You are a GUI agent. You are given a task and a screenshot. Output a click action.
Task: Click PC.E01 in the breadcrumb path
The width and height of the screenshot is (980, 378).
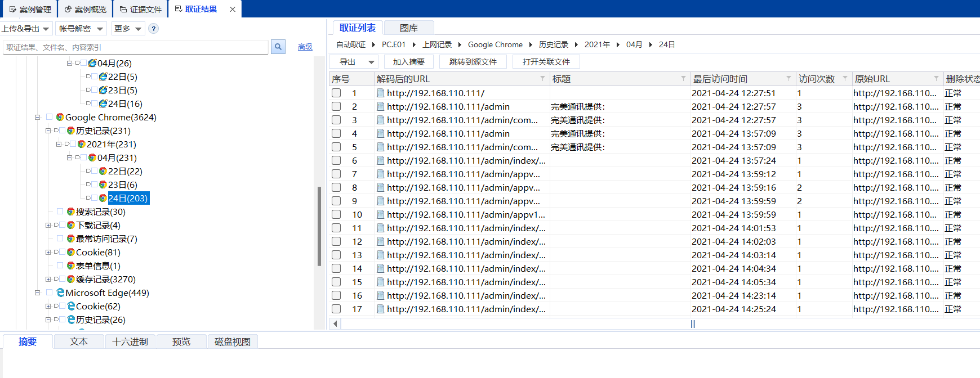pos(394,44)
